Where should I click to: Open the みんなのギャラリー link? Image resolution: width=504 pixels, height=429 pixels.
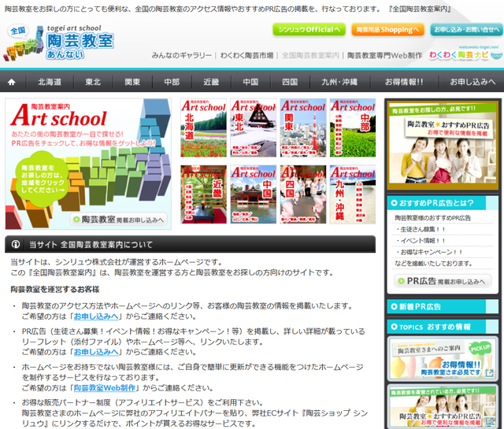click(x=180, y=57)
